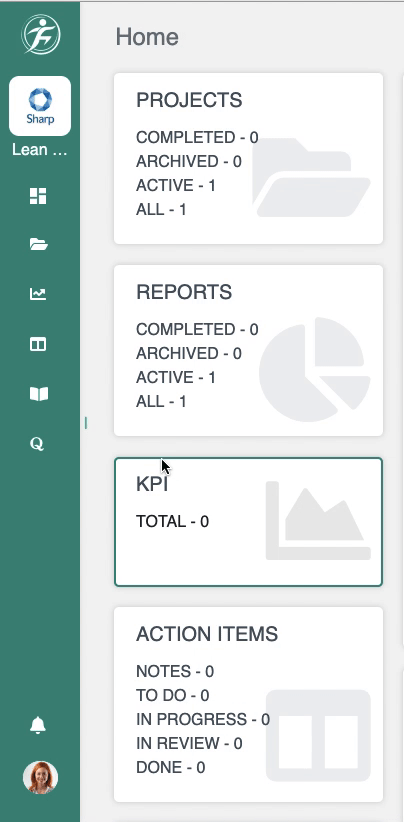The height and width of the screenshot is (822, 404).
Task: Open the dashboard grid icon in sidebar
Action: 38,196
